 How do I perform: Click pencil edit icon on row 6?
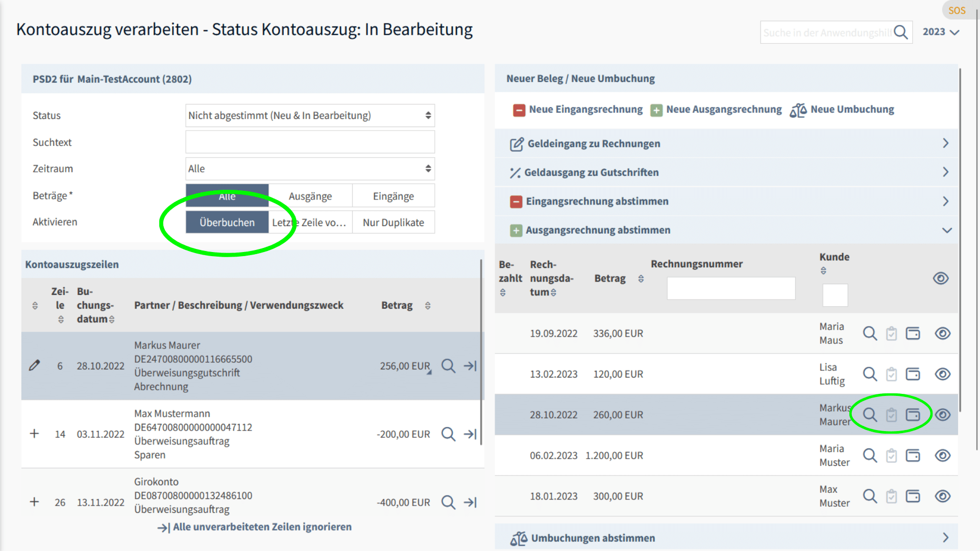point(34,365)
